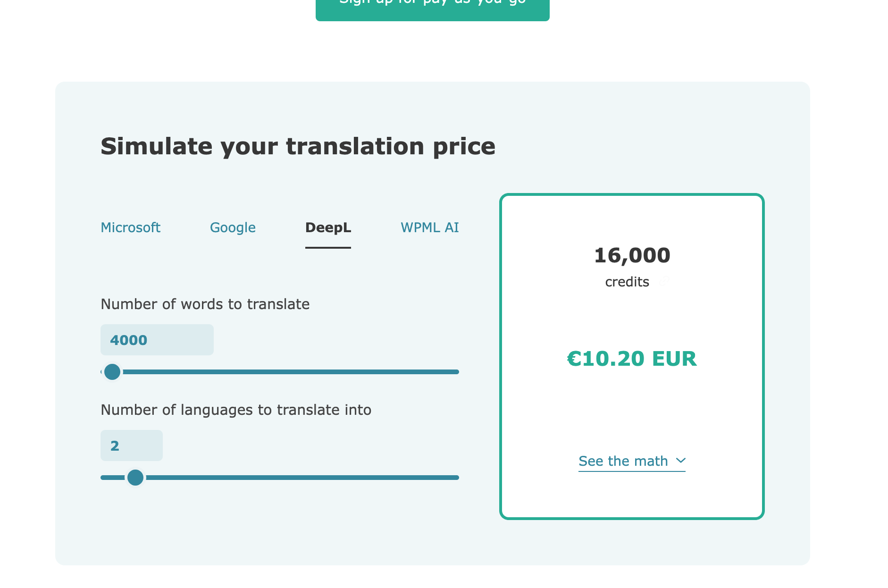Choose the DeepL tab
Viewport: 888px width, 588px height.
point(328,227)
